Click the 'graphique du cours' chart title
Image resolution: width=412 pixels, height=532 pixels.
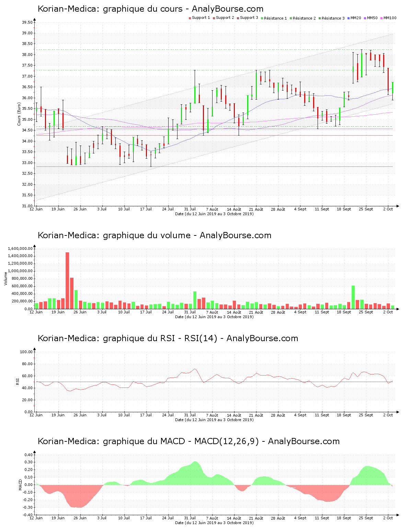coord(150,9)
